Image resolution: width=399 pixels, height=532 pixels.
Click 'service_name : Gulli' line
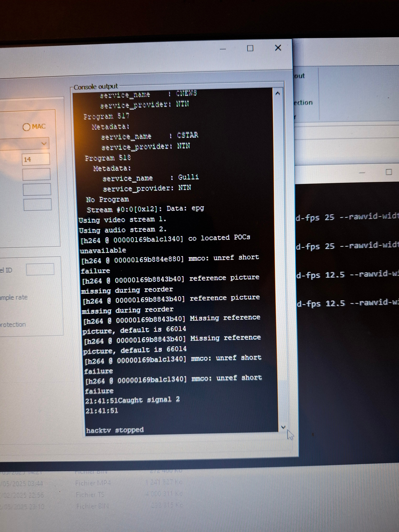click(151, 178)
